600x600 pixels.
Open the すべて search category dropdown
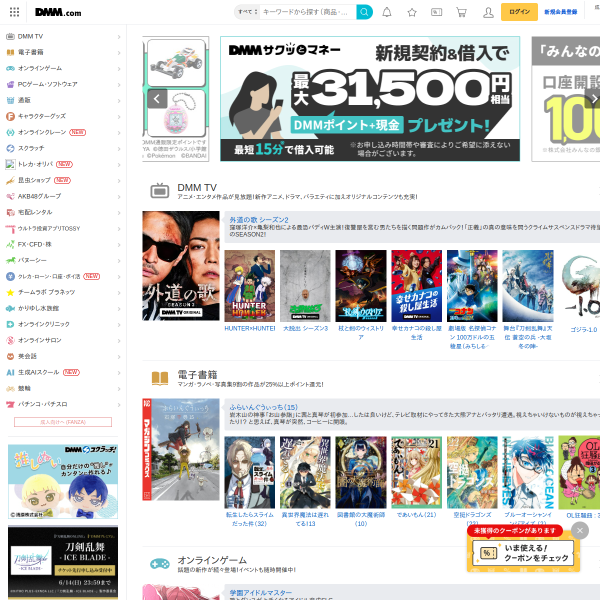pyautogui.click(x=248, y=12)
